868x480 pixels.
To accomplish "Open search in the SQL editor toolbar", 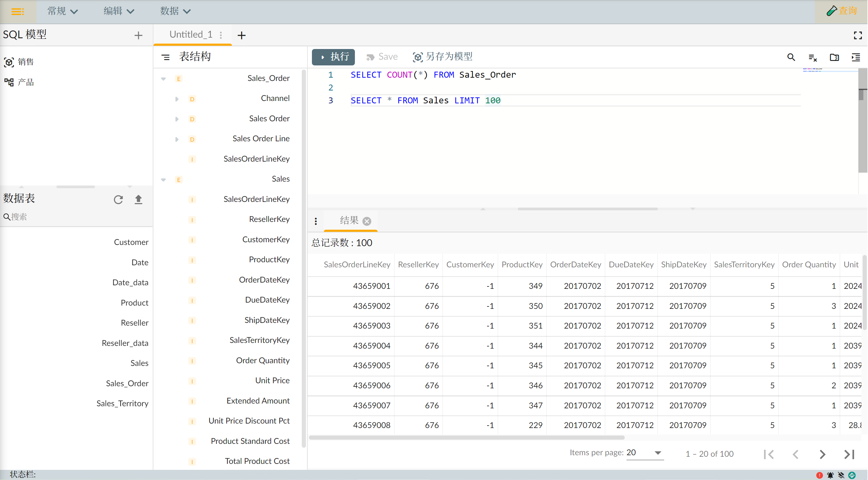I will pyautogui.click(x=791, y=57).
